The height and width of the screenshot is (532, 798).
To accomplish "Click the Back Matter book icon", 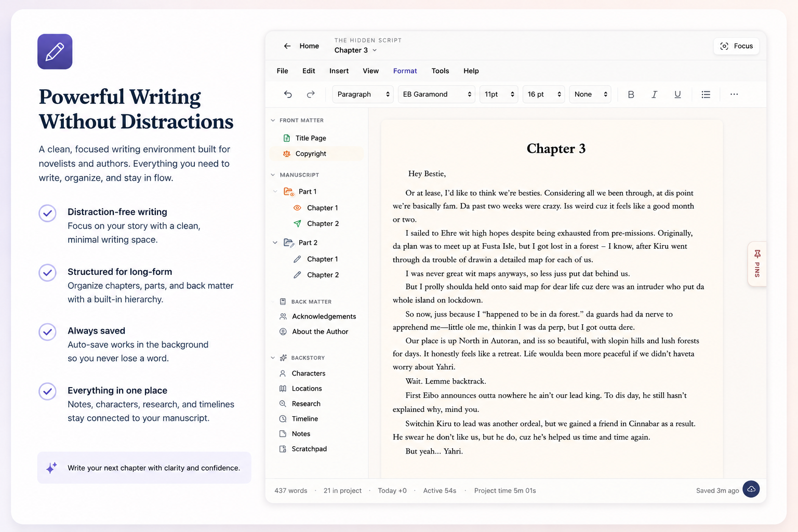I will (283, 301).
